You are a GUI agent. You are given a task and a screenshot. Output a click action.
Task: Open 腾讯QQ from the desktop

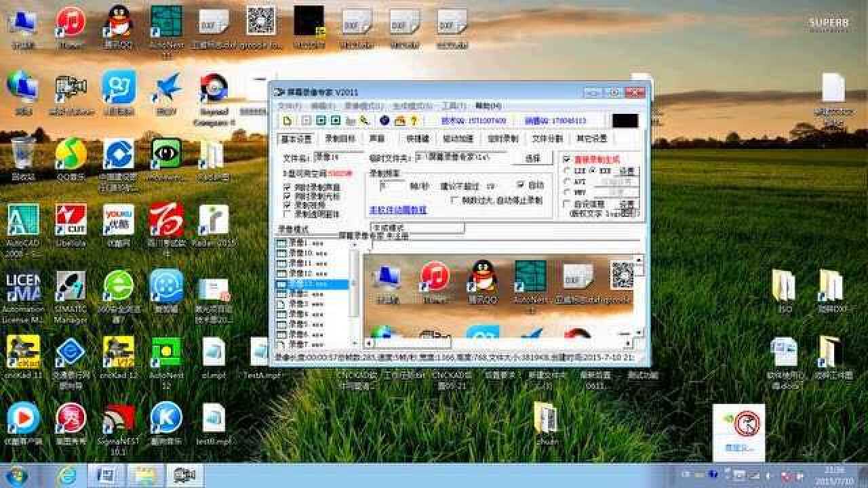pyautogui.click(x=117, y=20)
